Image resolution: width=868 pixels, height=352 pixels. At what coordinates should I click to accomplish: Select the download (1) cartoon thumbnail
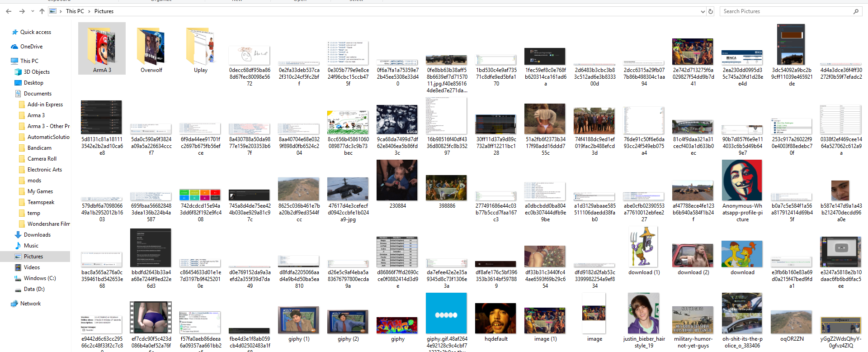644,247
